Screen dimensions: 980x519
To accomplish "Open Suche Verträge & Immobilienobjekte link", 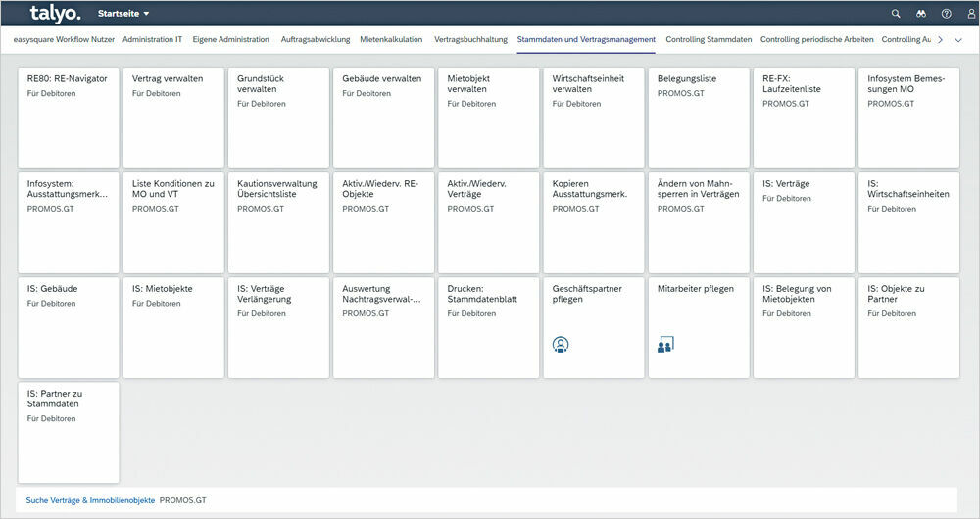I will click(90, 500).
